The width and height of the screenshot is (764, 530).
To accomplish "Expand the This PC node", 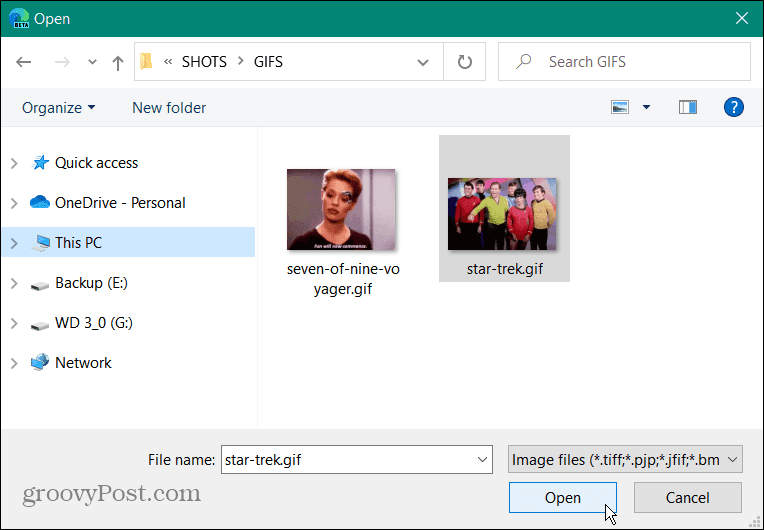I will pyautogui.click(x=14, y=243).
